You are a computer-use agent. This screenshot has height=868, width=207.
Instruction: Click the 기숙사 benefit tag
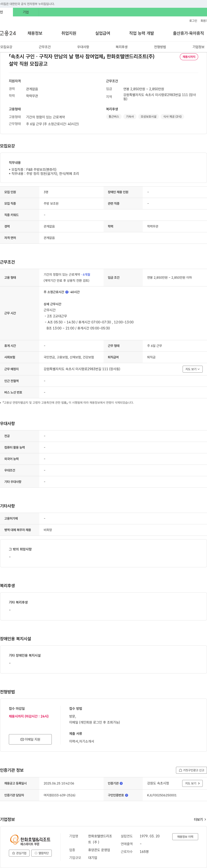[130, 117]
